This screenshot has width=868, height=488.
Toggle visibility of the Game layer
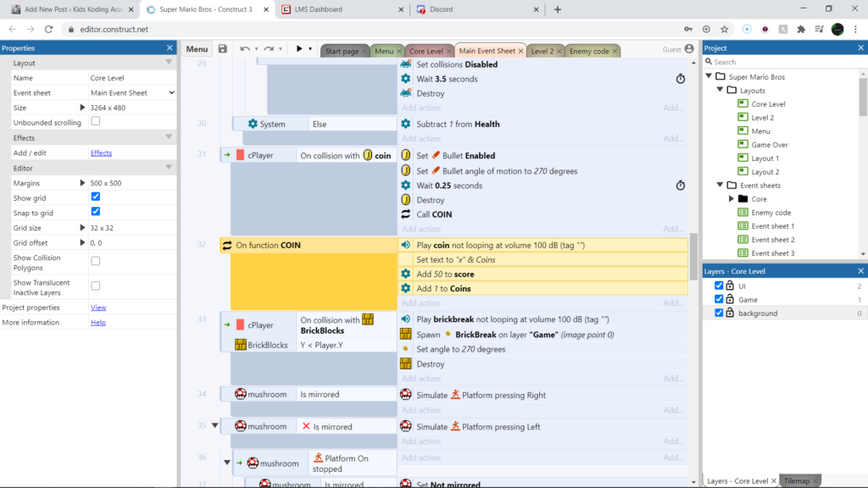coord(719,299)
